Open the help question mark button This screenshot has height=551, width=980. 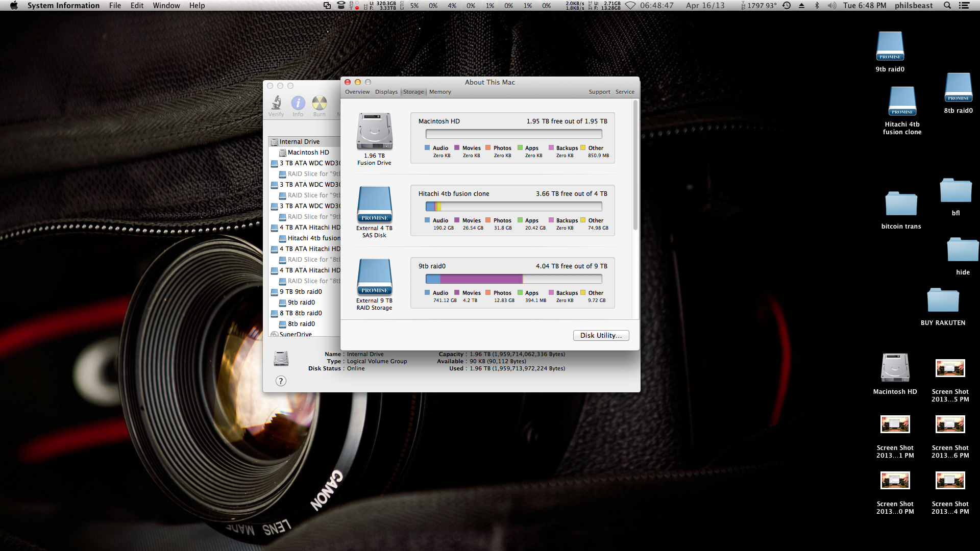pyautogui.click(x=281, y=381)
